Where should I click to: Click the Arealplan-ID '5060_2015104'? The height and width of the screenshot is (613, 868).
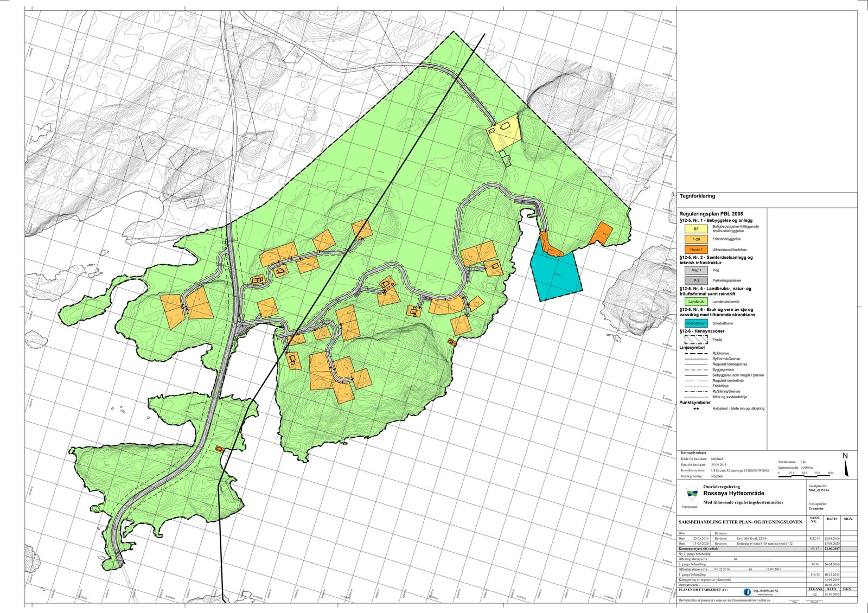pos(818,490)
